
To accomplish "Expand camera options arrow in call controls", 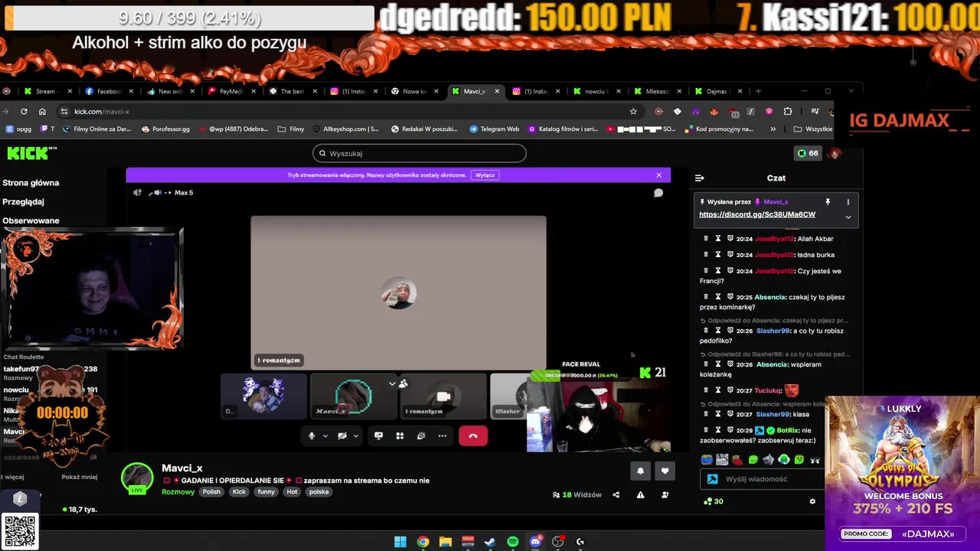I will (x=355, y=436).
